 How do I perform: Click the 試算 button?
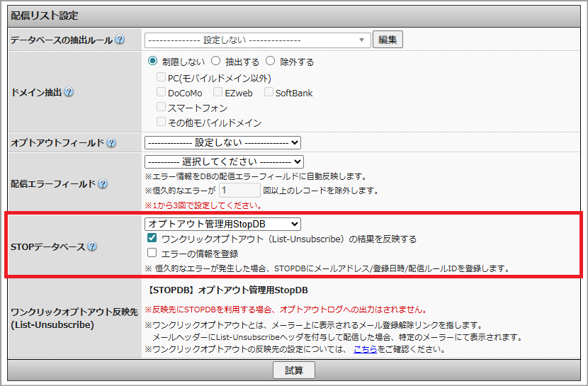click(293, 370)
